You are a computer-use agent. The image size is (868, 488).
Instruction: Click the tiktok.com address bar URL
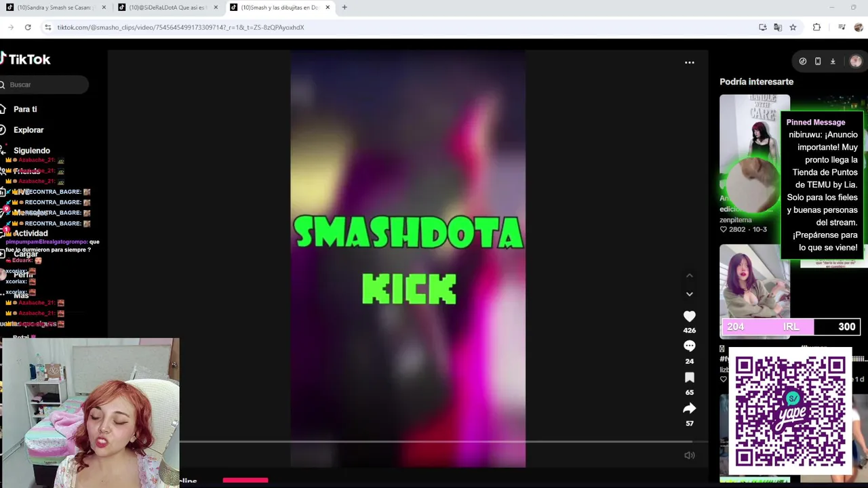tap(180, 27)
